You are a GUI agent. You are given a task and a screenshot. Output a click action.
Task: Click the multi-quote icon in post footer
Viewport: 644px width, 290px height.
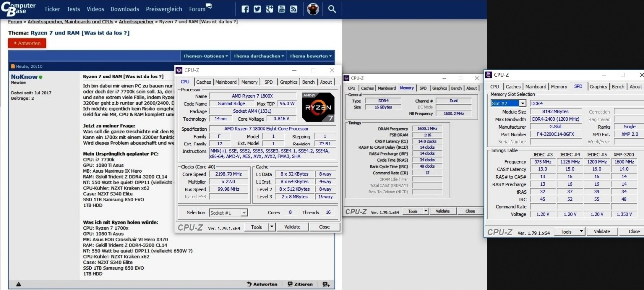pos(326,284)
